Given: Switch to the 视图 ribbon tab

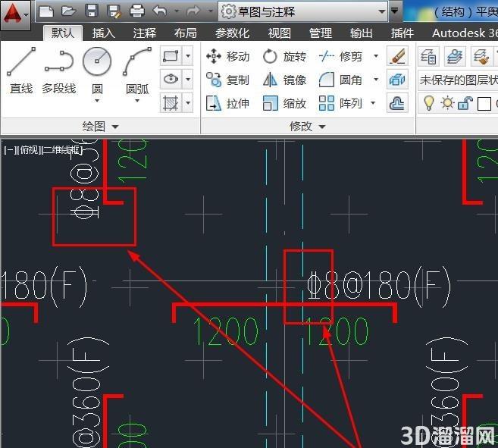Looking at the screenshot, I should (x=279, y=33).
